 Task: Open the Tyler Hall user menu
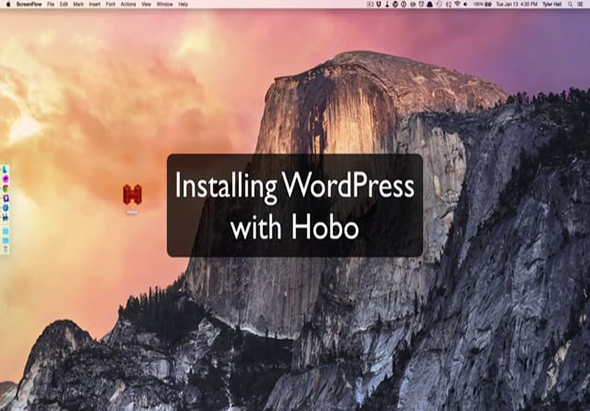pyautogui.click(x=552, y=4)
